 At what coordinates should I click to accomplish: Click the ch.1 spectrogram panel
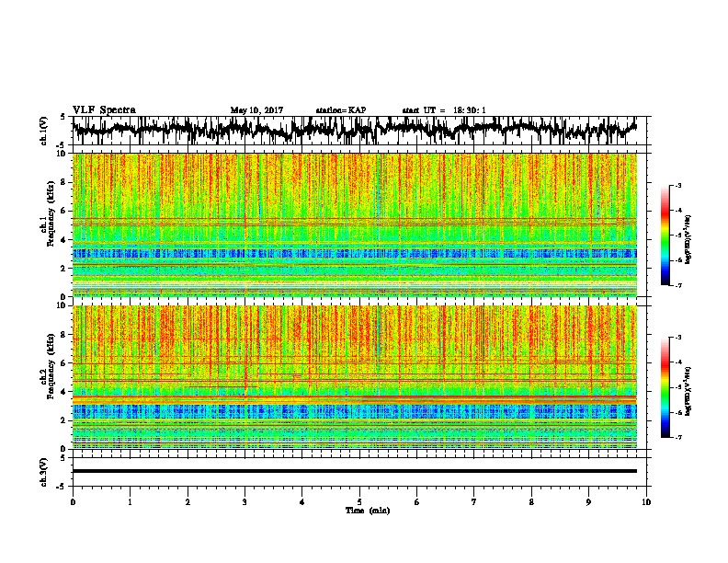pyautogui.click(x=354, y=224)
